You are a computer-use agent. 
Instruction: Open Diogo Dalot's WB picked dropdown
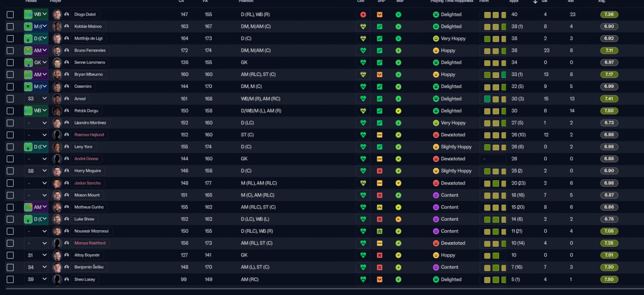point(36,15)
